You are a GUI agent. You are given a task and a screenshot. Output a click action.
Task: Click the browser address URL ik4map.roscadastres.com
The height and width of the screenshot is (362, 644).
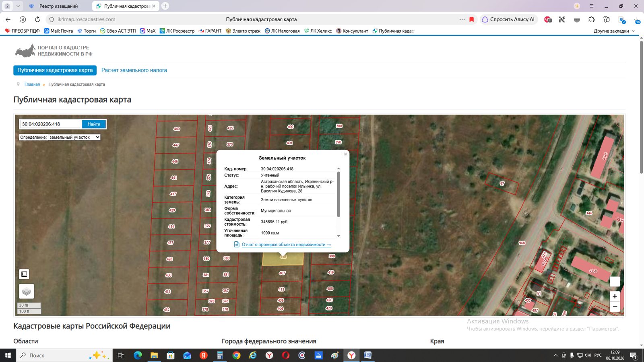87,19
